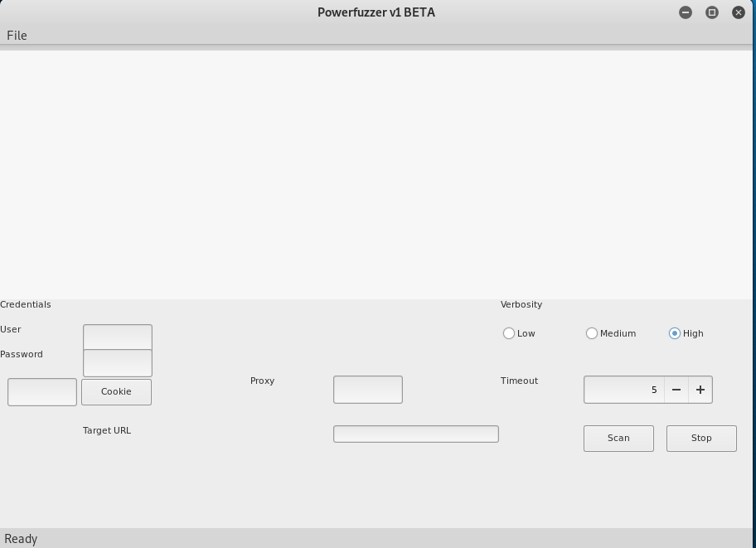Increase timeout with the plus button

700,390
